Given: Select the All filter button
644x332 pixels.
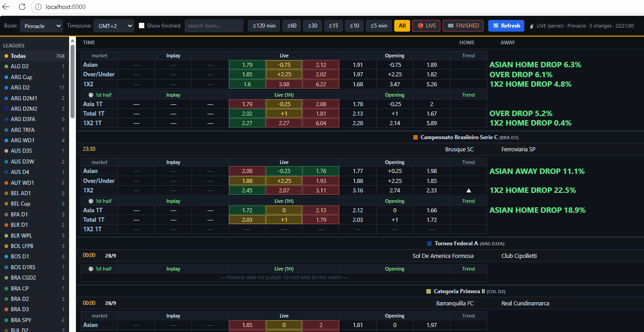Looking at the screenshot, I should (402, 26).
